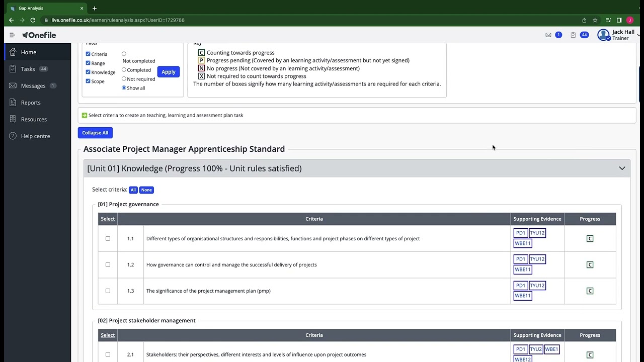Open Reports in the sidebar
644x362 pixels.
[38, 103]
